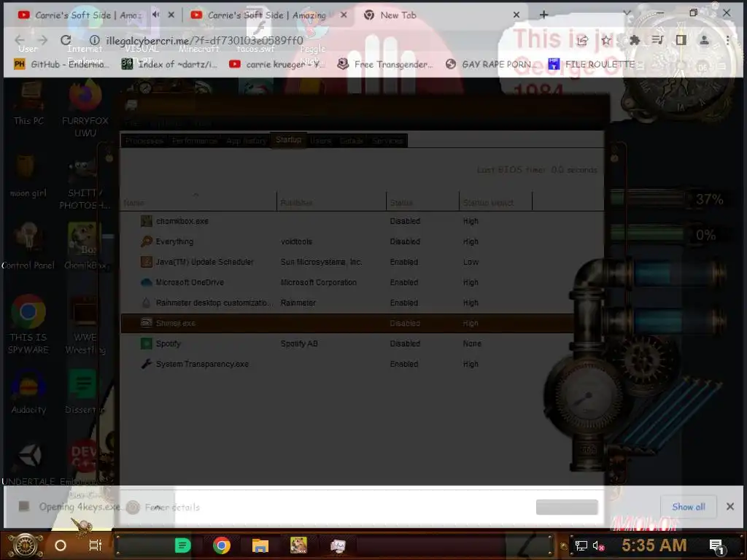
Task: Select the UNDERTALE desktop icon
Action: coord(28,464)
